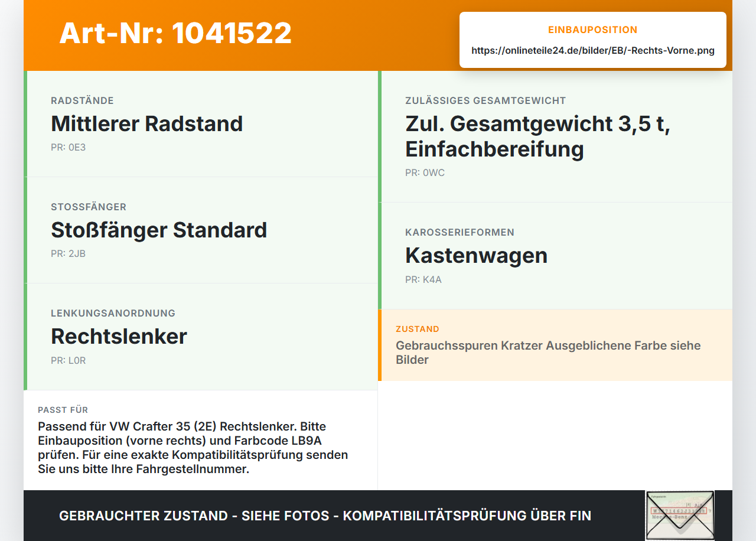Image resolution: width=756 pixels, height=541 pixels.
Task: Click the PR: L0R code
Action: pyautogui.click(x=69, y=360)
